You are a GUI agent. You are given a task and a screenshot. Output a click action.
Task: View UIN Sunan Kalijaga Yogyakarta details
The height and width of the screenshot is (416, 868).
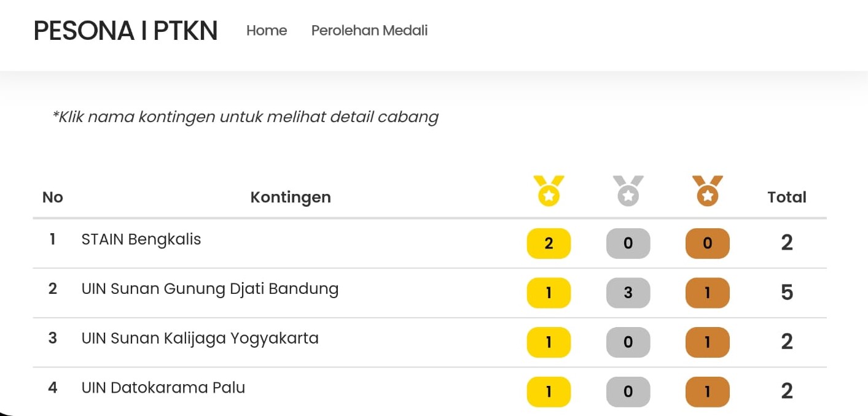click(200, 338)
